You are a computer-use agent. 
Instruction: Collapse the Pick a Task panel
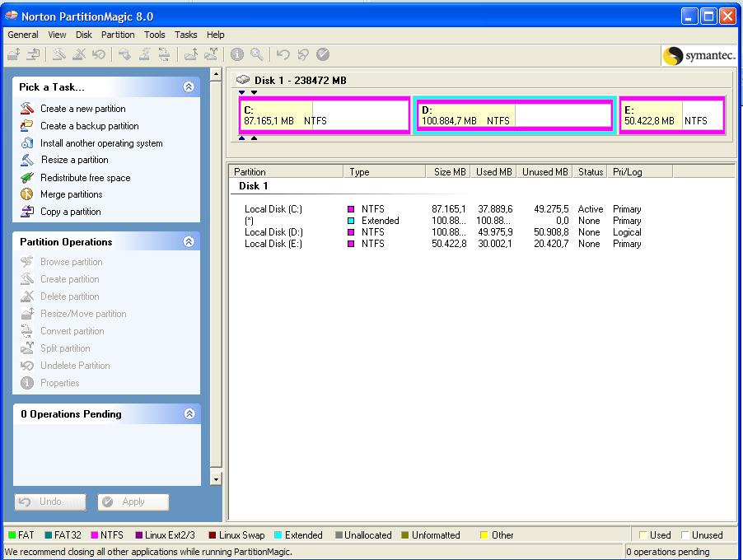[189, 86]
